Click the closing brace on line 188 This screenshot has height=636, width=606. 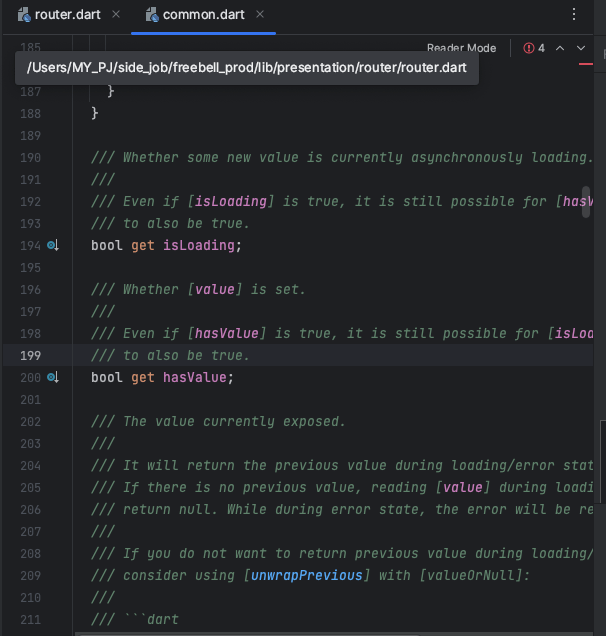(95, 113)
